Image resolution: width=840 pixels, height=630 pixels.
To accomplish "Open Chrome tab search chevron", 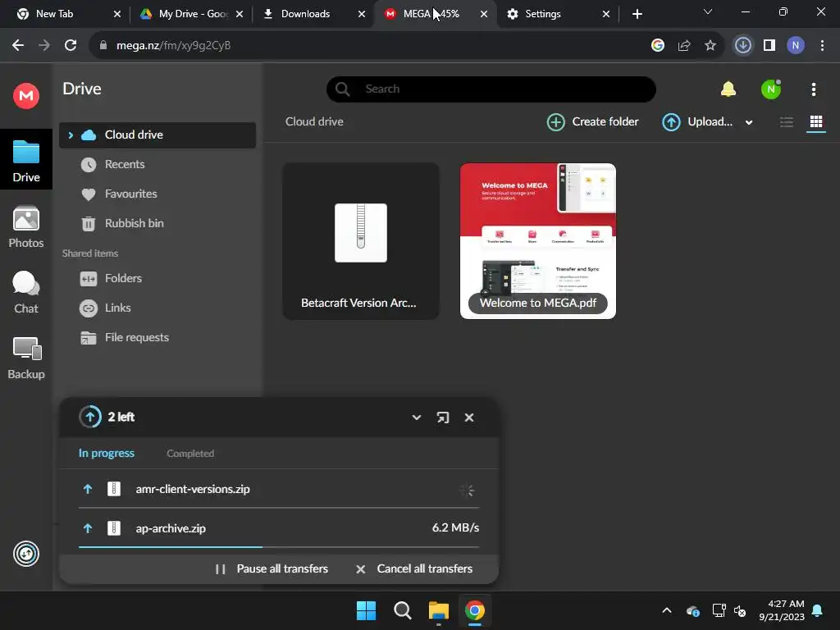I will tap(708, 11).
